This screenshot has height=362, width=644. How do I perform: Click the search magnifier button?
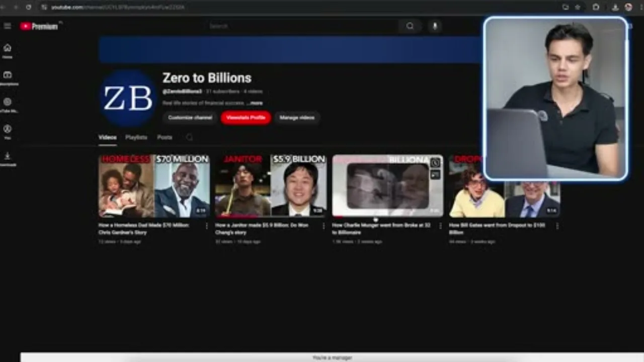pos(410,26)
